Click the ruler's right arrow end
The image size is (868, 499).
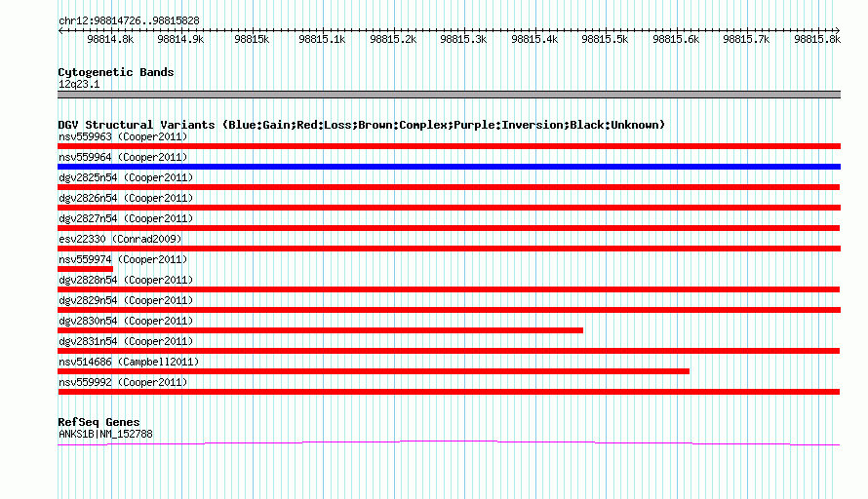point(838,30)
